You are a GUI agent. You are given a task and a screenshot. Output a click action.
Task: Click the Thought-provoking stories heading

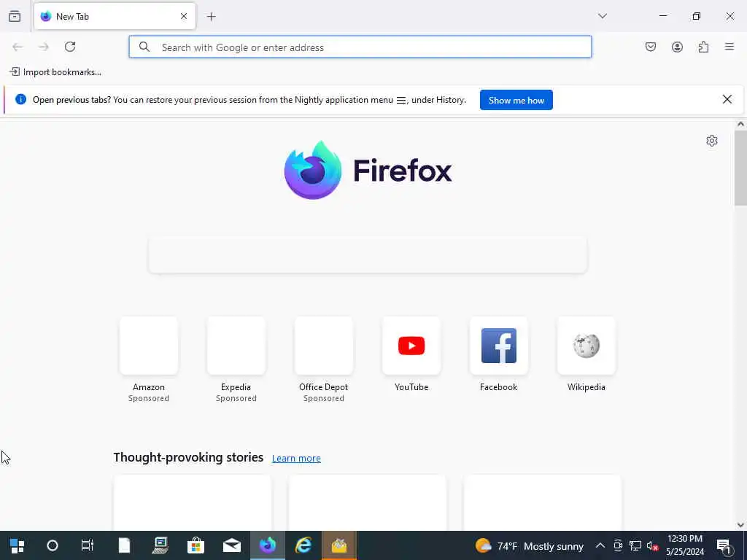[188, 457]
